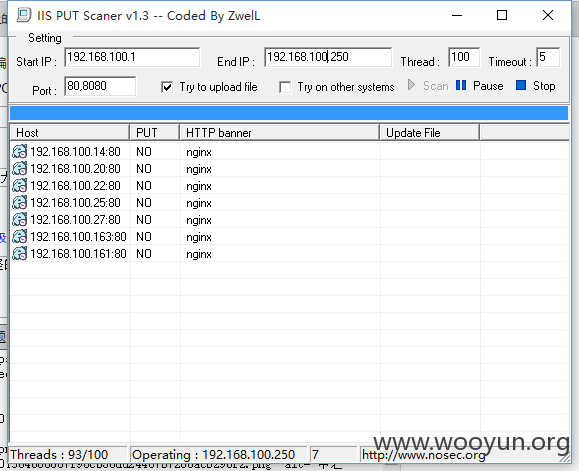579x471 pixels.
Task: Select host row 192.168.100.22:80
Action: [x=290, y=185]
